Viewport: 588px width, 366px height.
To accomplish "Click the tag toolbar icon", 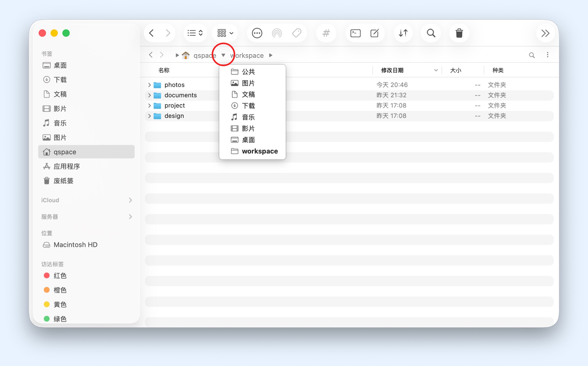I will coord(296,33).
